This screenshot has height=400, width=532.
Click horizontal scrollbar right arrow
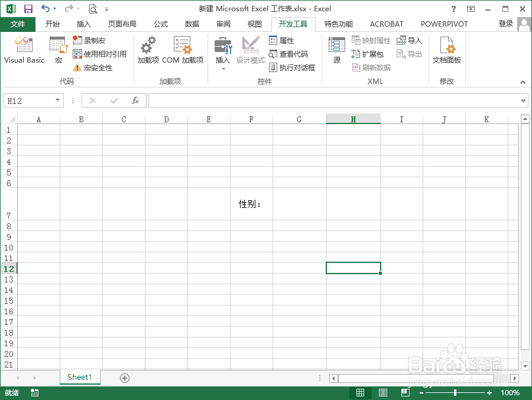pyautogui.click(x=515, y=378)
